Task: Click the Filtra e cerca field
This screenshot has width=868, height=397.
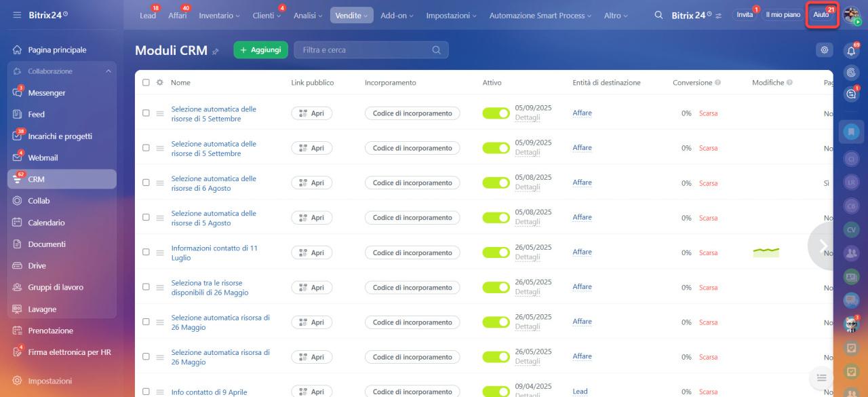Action: pyautogui.click(x=364, y=50)
